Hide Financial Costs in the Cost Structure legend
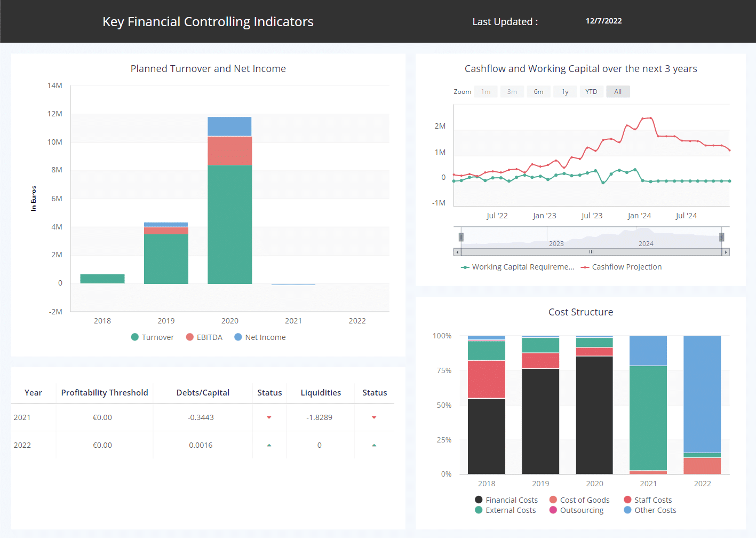756x538 pixels. click(x=506, y=500)
